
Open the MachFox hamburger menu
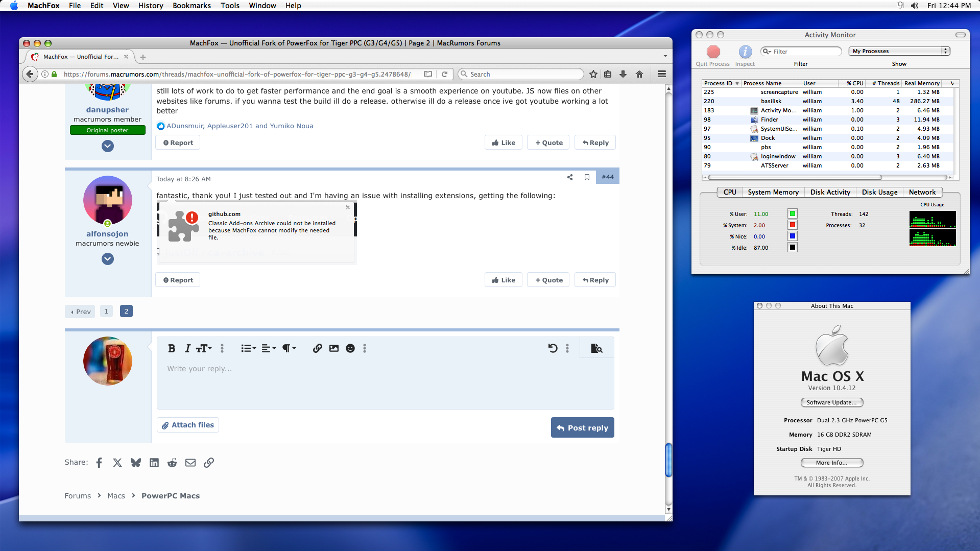pyautogui.click(x=662, y=74)
